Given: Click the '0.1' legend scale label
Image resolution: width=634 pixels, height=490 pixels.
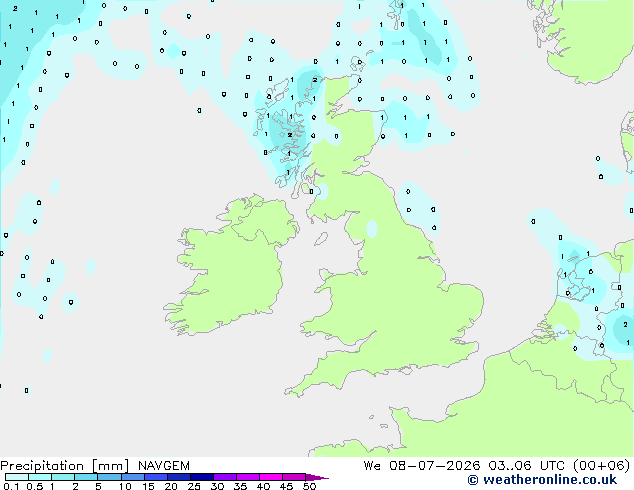Looking at the screenshot, I should [x=11, y=486].
